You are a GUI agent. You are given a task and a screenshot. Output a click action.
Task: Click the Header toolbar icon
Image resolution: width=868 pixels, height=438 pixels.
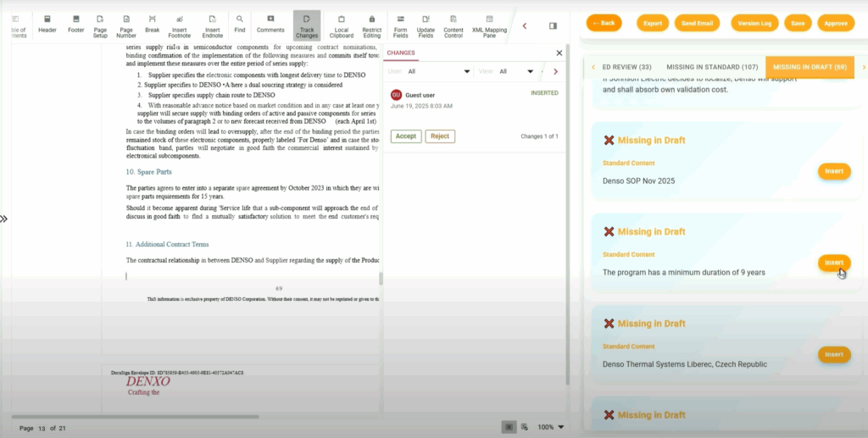click(x=47, y=25)
